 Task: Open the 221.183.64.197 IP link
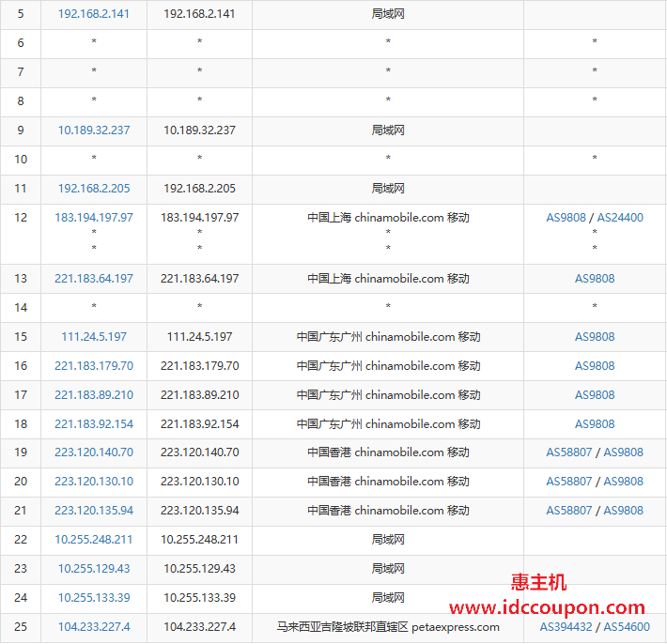coord(94,279)
